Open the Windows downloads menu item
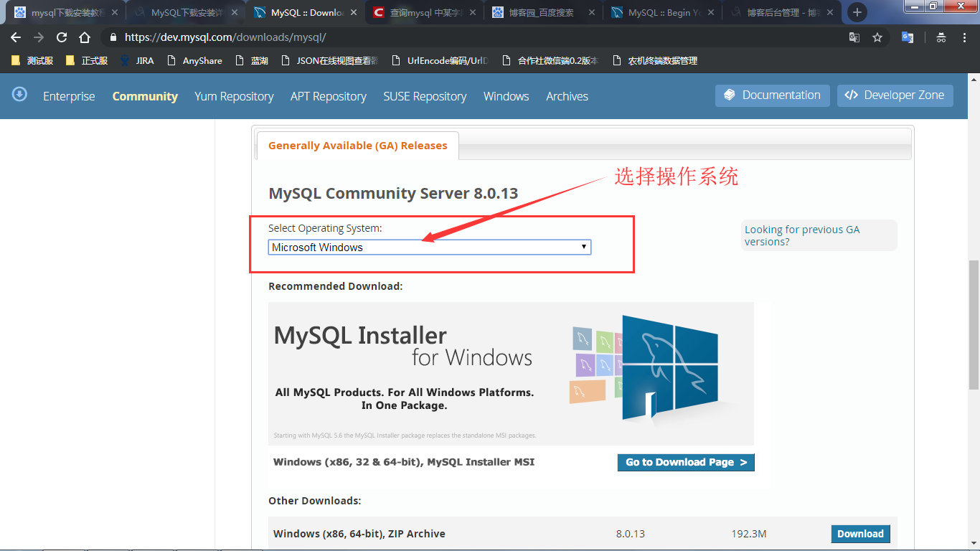Image resolution: width=980 pixels, height=551 pixels. pos(507,96)
